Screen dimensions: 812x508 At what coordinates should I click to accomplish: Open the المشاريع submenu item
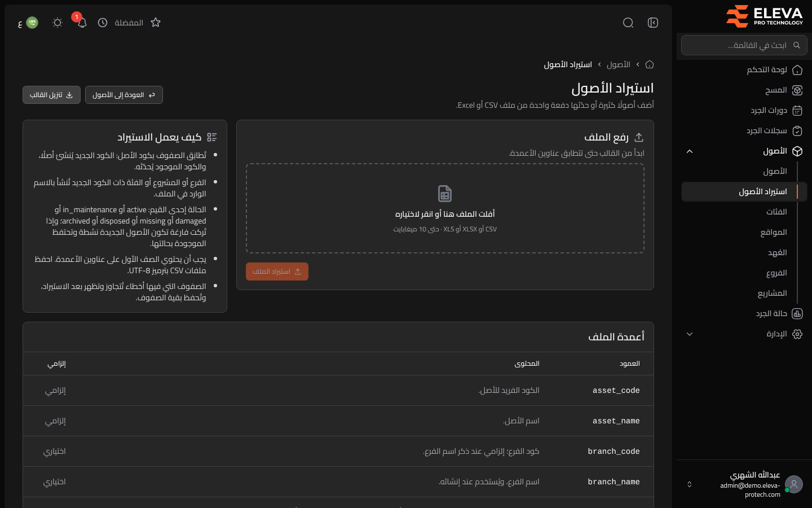[743, 294]
